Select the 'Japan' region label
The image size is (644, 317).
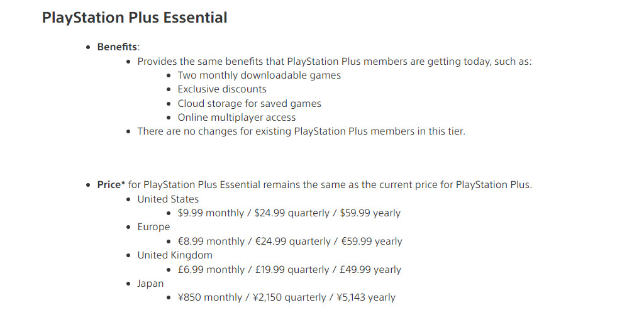point(150,284)
